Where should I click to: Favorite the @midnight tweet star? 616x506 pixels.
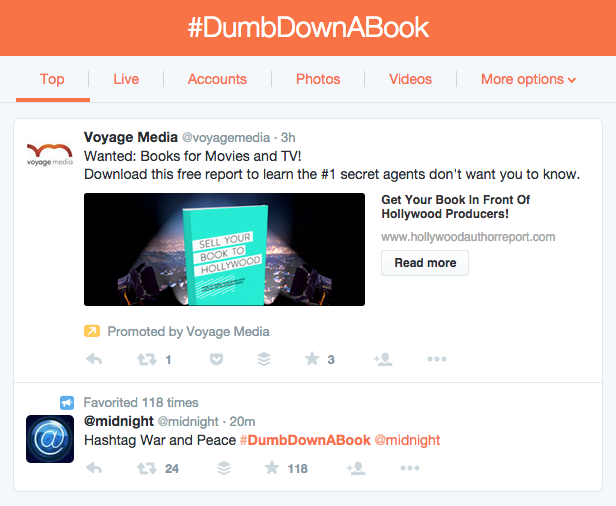coord(272,468)
